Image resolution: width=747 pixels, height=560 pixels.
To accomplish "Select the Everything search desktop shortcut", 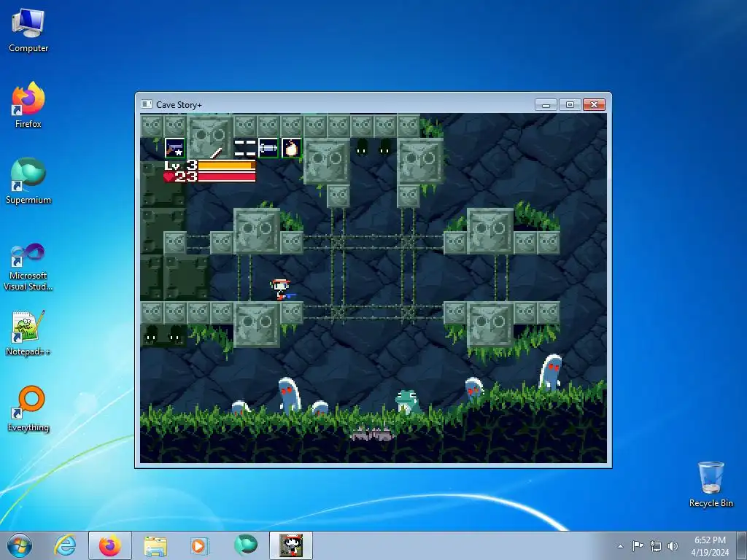I will (28, 408).
